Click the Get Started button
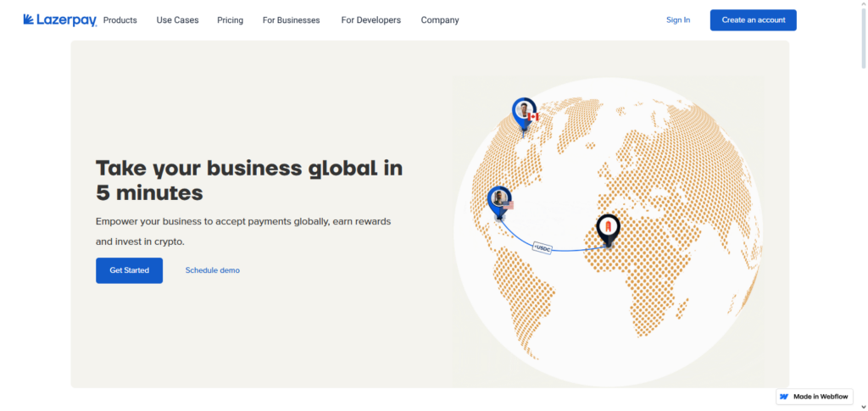Viewport: 868px width, 411px height. tap(129, 270)
